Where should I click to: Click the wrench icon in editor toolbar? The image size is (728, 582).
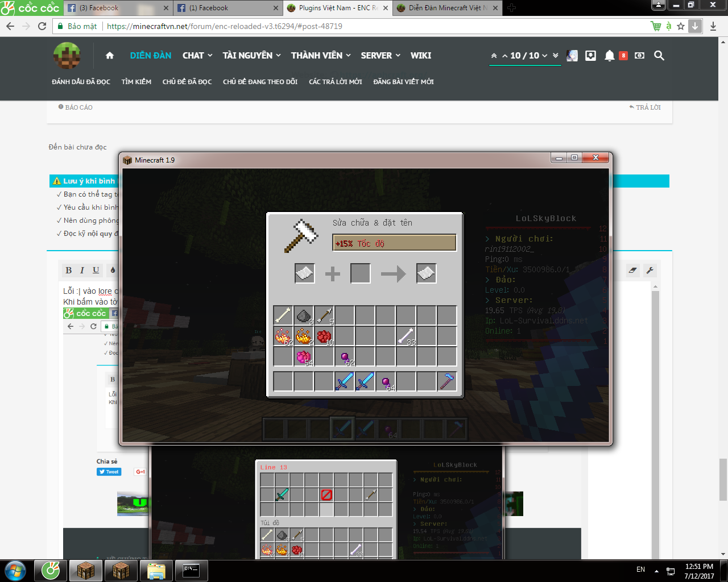[650, 271]
